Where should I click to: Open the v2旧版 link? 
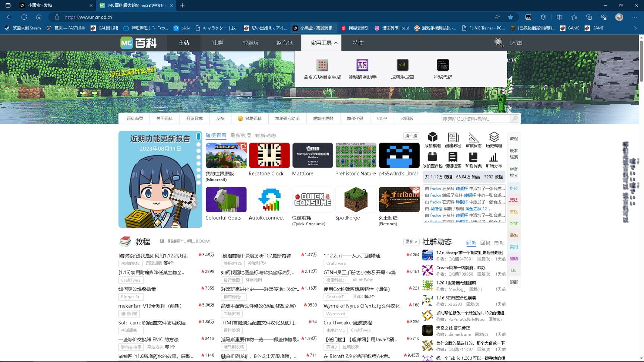[407, 118]
